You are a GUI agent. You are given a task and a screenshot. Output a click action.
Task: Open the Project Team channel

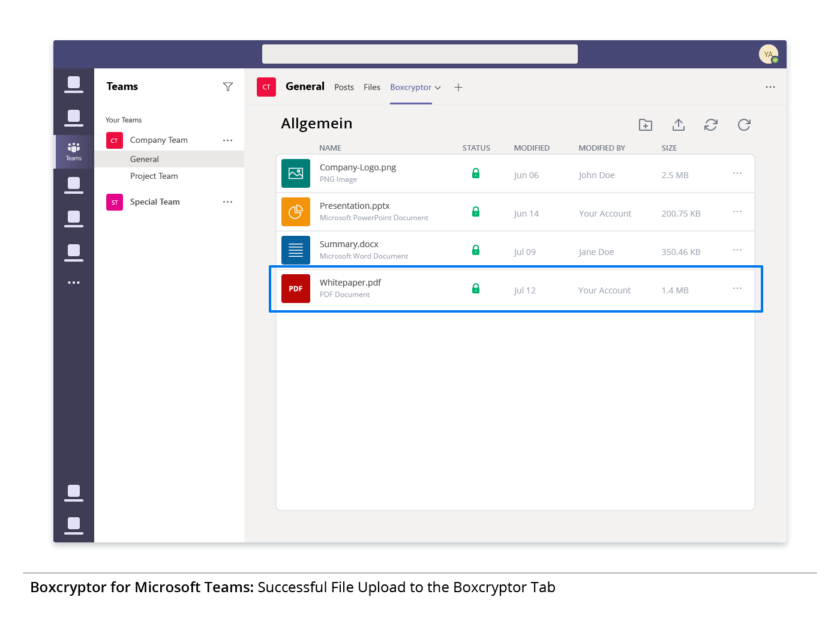pyautogui.click(x=154, y=176)
